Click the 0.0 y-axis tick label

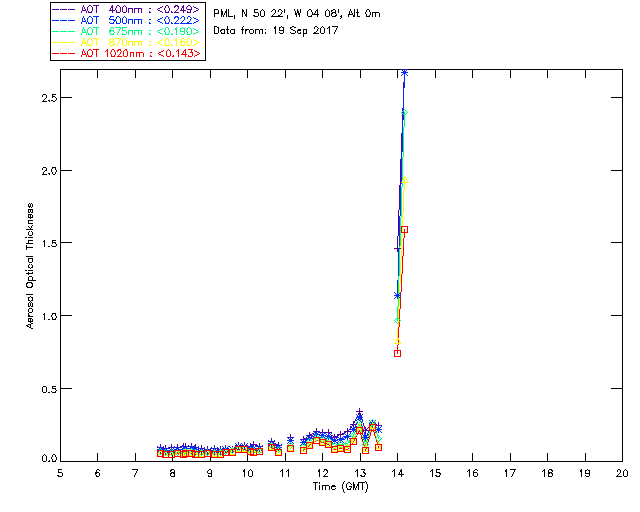point(49,459)
